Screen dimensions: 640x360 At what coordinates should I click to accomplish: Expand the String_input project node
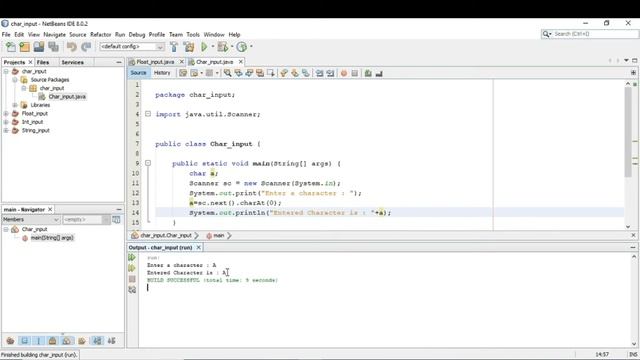coord(6,131)
